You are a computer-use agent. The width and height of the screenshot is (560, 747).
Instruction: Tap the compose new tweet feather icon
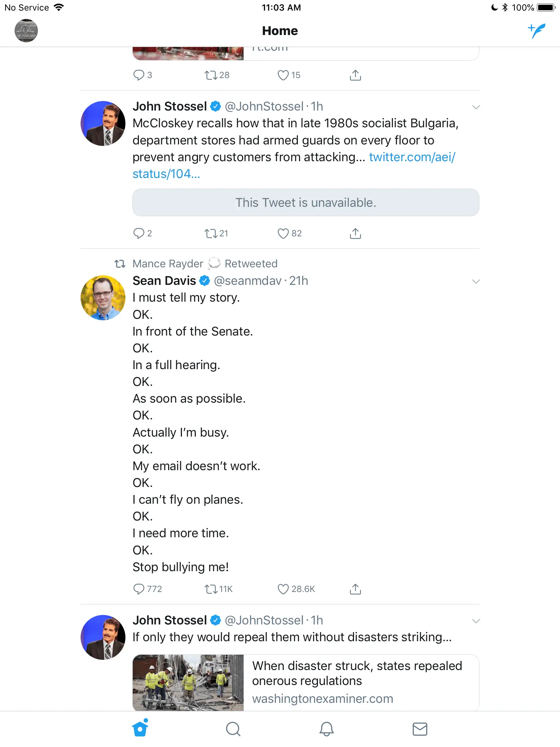tap(537, 31)
